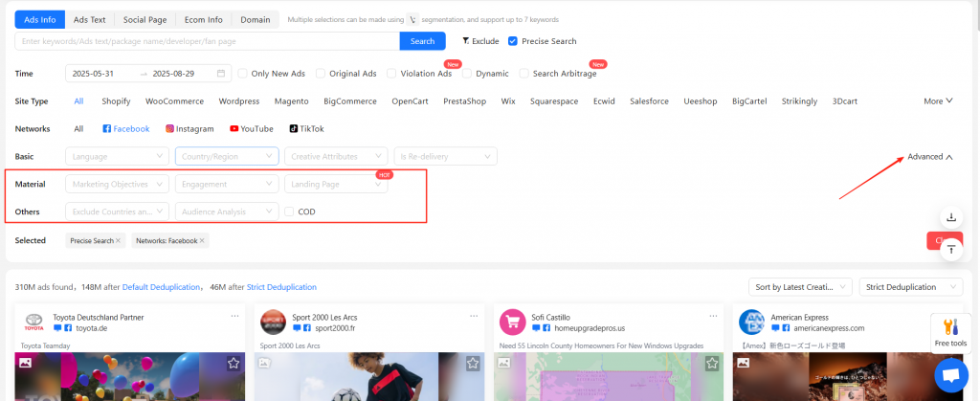
Task: Collapse the Advanced filters
Action: tap(930, 157)
